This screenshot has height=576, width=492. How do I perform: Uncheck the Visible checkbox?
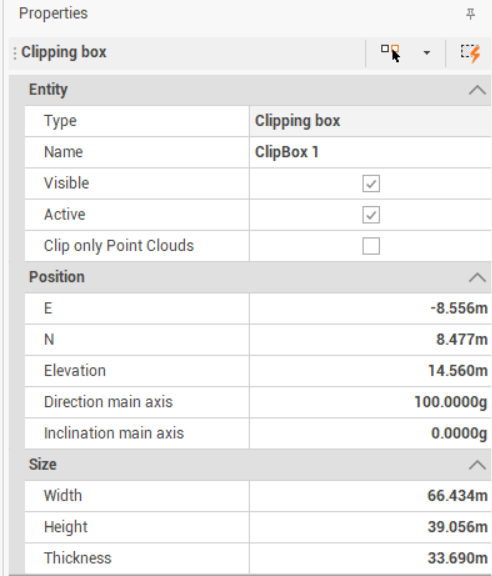tap(371, 183)
